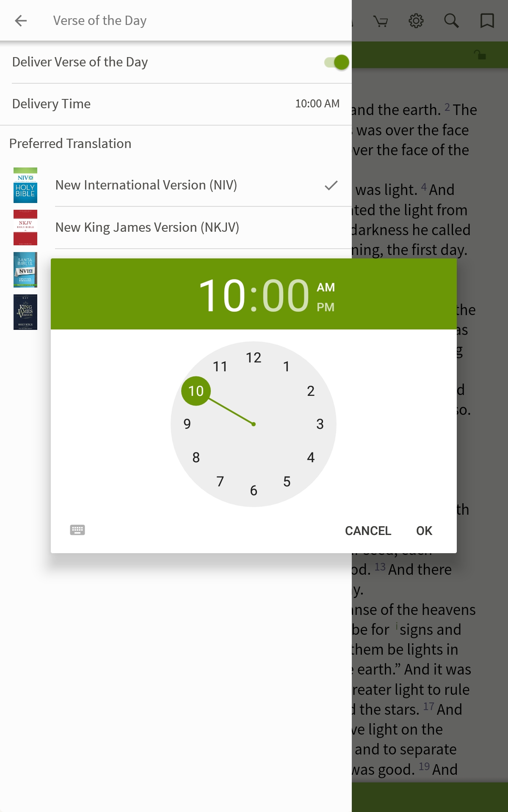The width and height of the screenshot is (508, 812).
Task: Select AM in the time picker
Action: [326, 287]
